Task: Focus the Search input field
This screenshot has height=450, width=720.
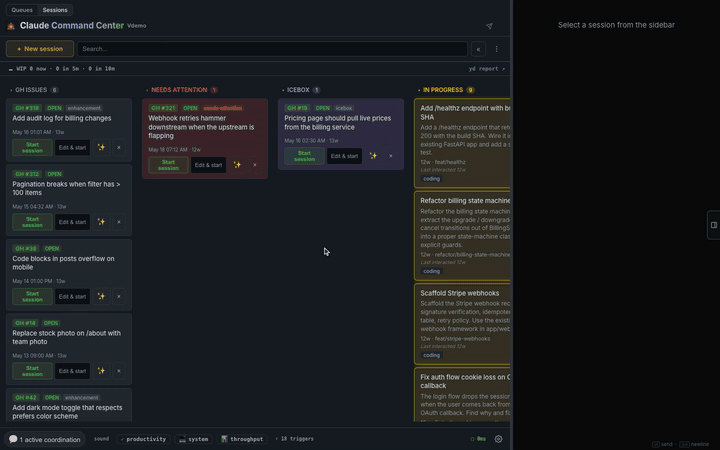Action: [x=272, y=49]
